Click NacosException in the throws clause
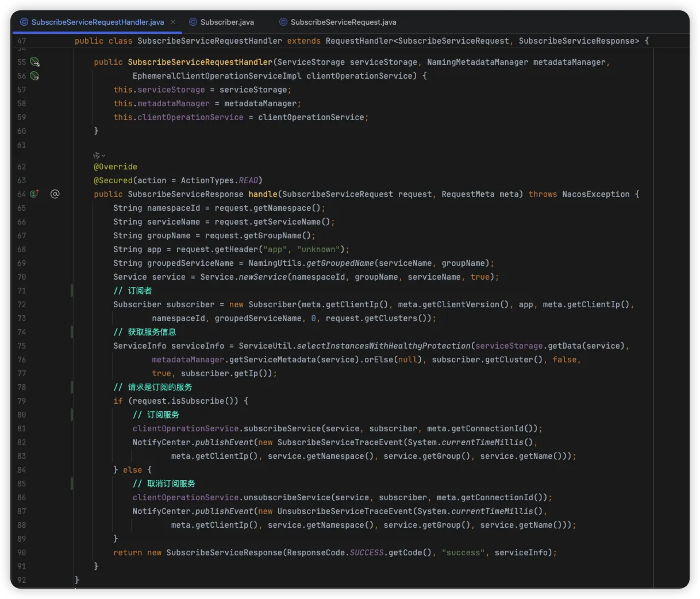Viewport: 700px width, 599px height. (x=595, y=194)
